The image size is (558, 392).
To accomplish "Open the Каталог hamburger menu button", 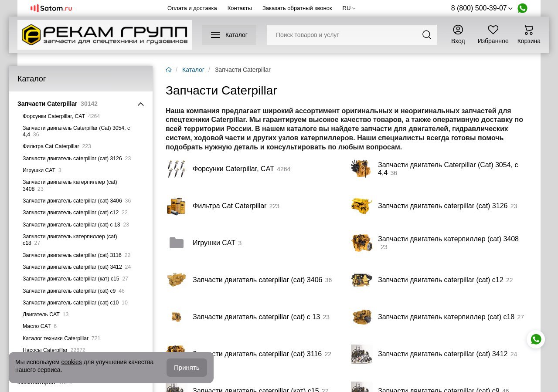I will point(229,35).
